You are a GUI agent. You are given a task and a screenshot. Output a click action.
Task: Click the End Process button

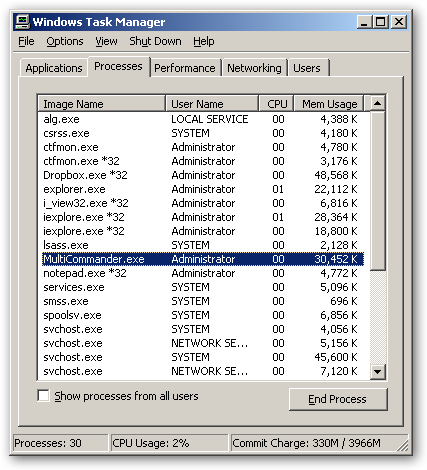tap(338, 399)
